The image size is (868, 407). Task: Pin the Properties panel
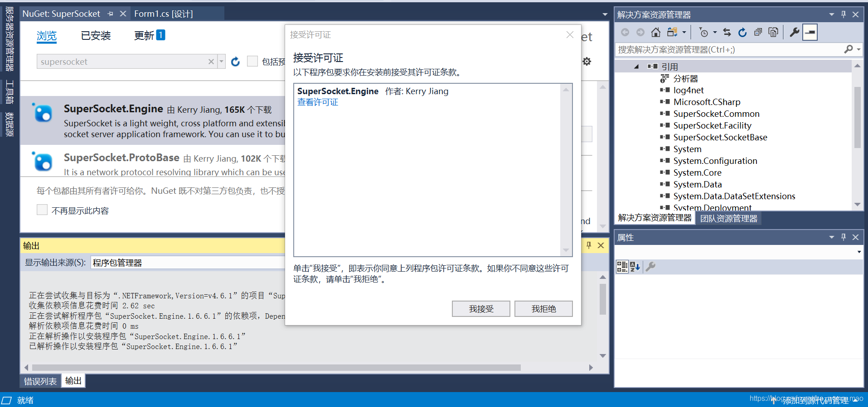[844, 237]
